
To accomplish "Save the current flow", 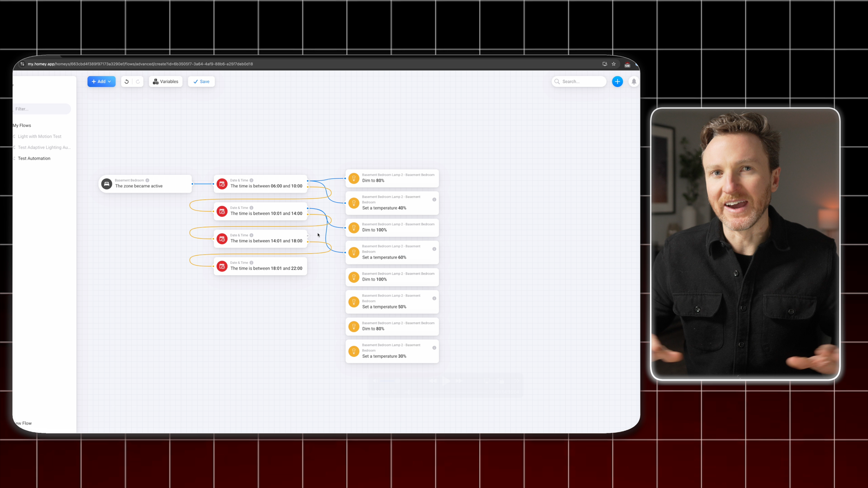I will [201, 82].
